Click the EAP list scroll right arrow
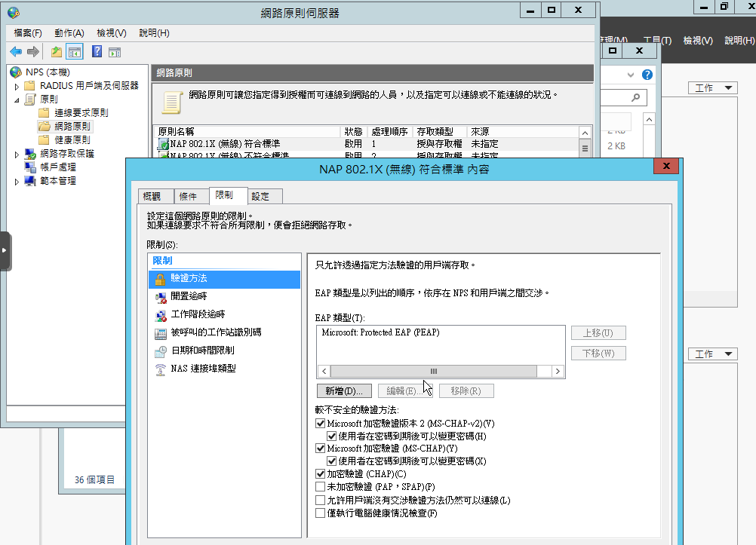 tap(558, 371)
